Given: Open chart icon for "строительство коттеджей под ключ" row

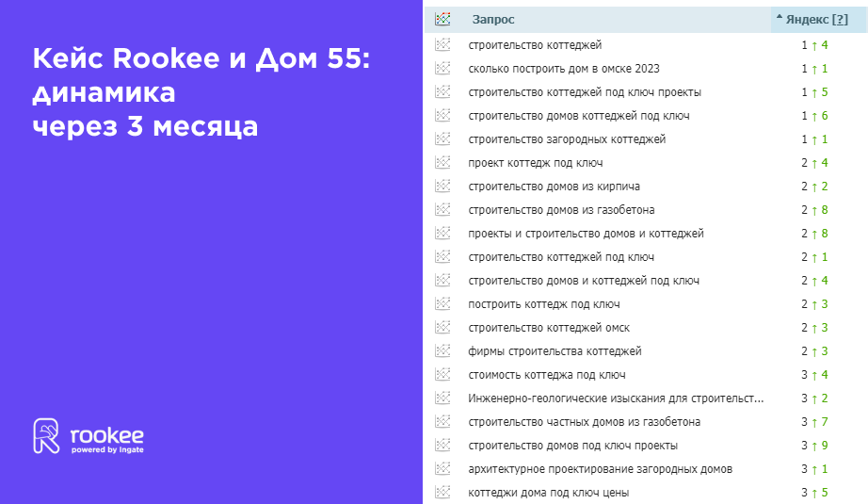Looking at the screenshot, I should pos(442,257).
